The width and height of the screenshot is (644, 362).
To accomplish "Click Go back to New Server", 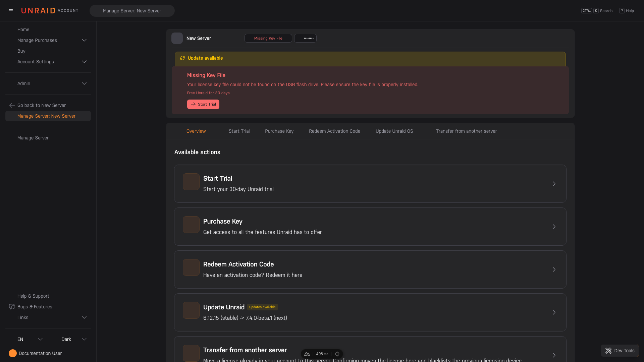I will click(42, 105).
